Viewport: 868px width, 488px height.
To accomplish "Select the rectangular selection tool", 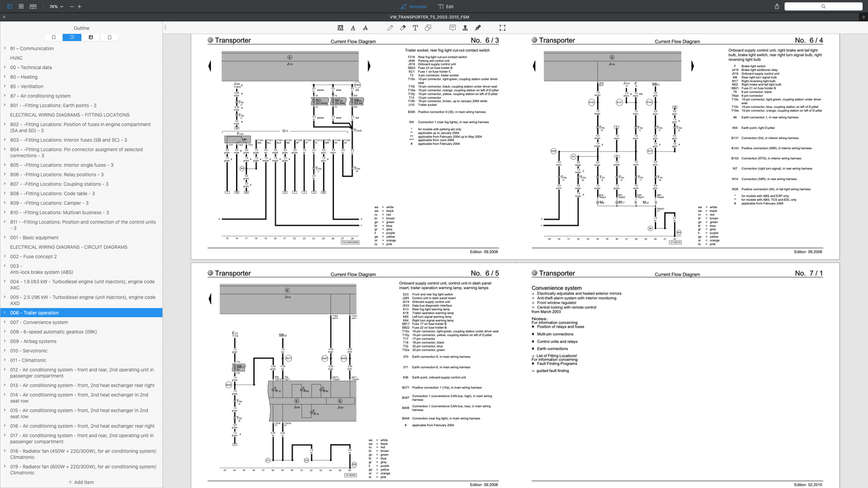I will [x=502, y=28].
